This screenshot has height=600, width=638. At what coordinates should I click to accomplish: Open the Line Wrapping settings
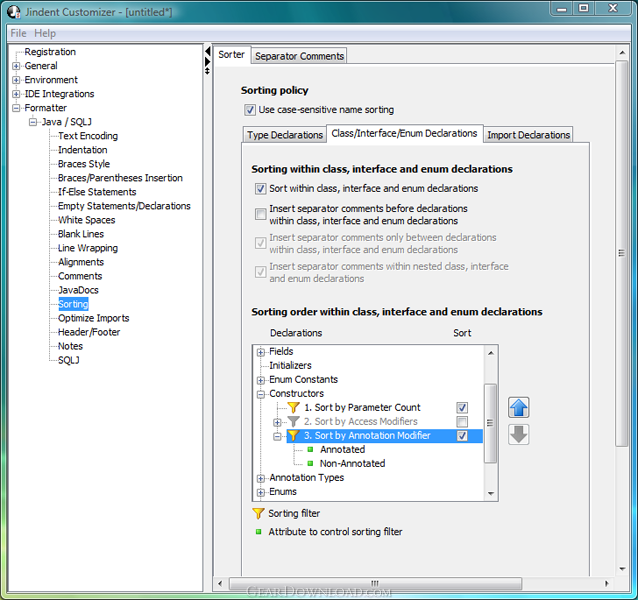[88, 248]
